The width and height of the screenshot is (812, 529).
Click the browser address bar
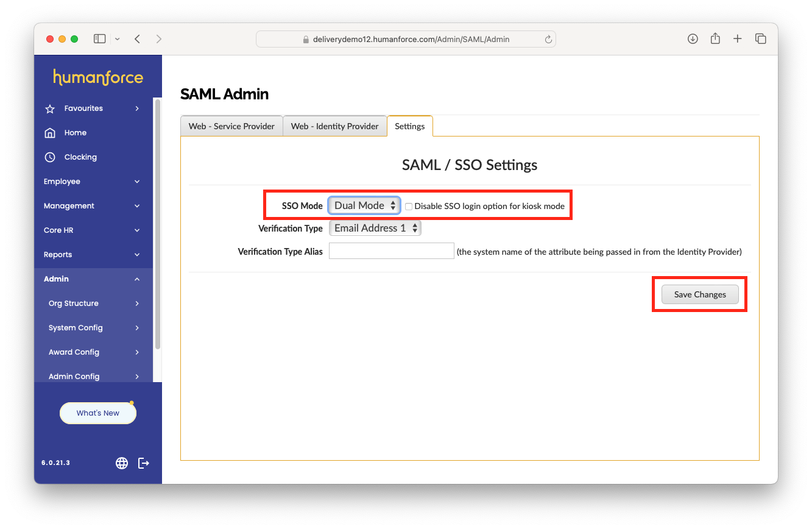tap(406, 39)
